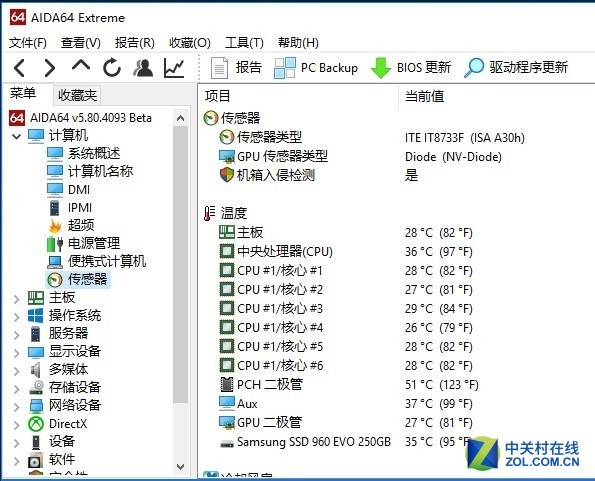This screenshot has width=595, height=481.
Task: Open the 工具(T) menu
Action: 244,43
